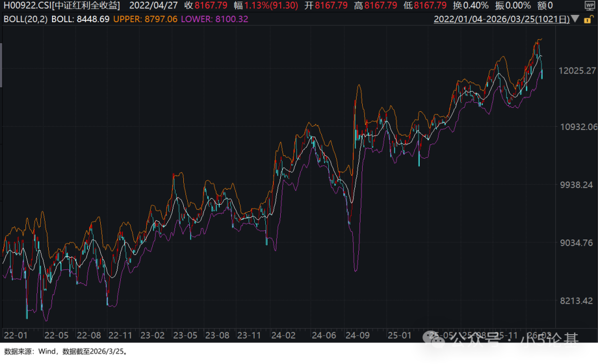598x364 pixels.
Task: Select the 25-01 time axis marker
Action: coord(399,335)
